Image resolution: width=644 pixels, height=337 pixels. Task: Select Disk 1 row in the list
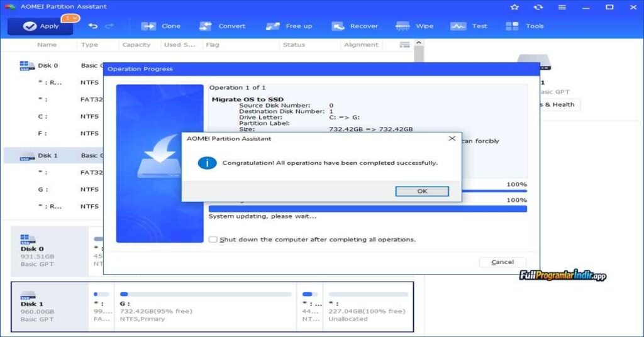pyautogui.click(x=53, y=155)
